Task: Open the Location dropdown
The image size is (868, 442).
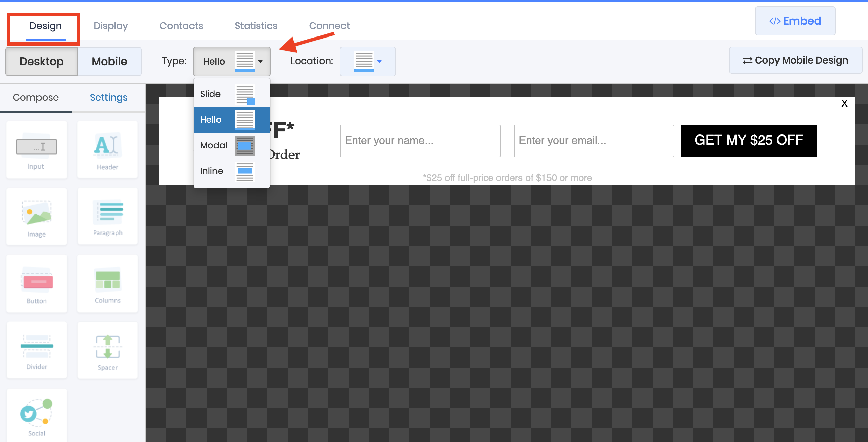Action: click(367, 62)
